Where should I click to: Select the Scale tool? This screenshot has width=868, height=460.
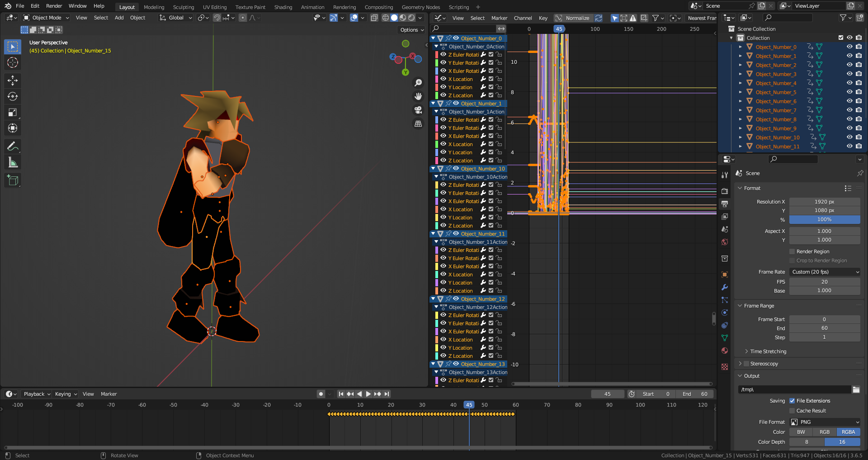tap(13, 112)
